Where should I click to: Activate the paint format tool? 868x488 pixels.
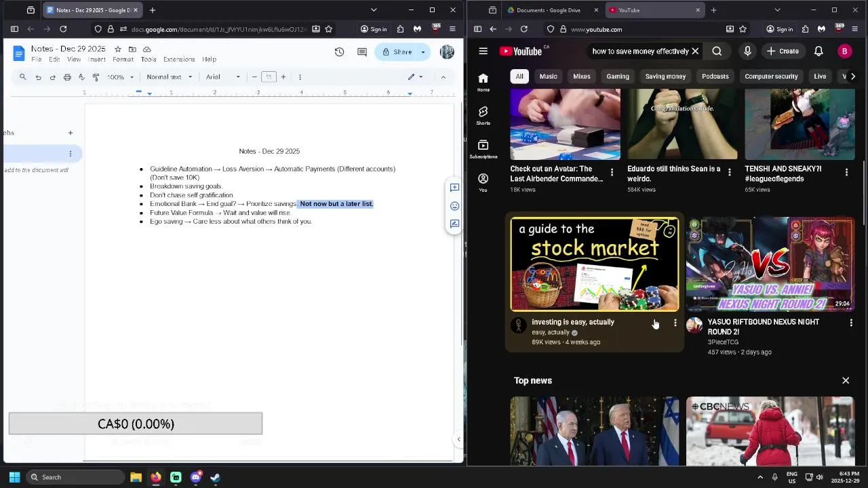click(x=96, y=77)
